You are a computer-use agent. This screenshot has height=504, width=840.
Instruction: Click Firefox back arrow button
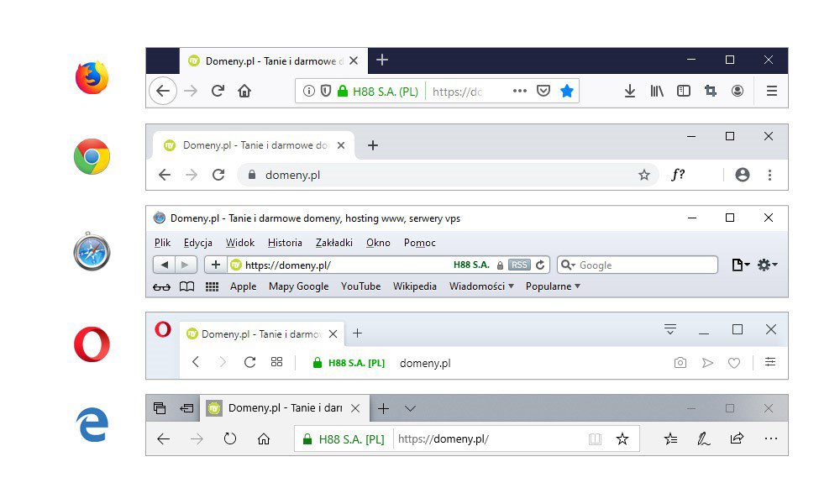pyautogui.click(x=163, y=91)
